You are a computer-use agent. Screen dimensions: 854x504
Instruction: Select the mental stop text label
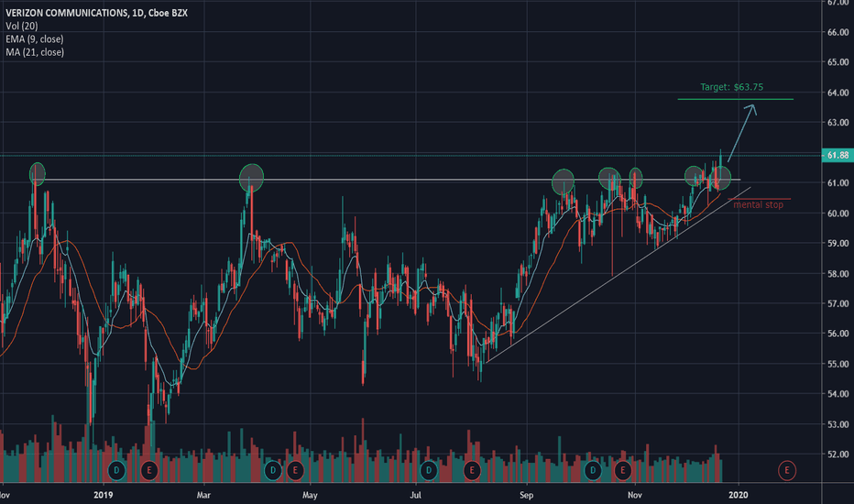pos(758,205)
